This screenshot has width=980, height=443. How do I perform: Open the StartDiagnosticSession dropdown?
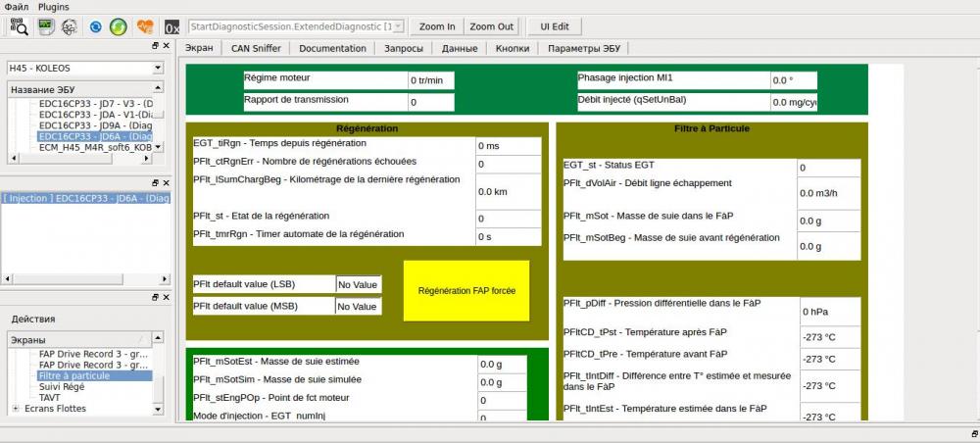click(x=399, y=26)
